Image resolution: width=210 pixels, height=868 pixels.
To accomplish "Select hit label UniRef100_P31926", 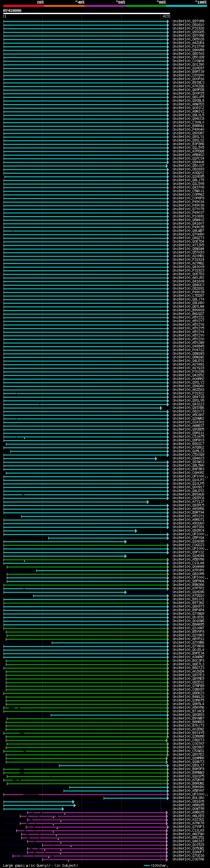I will pos(188,28).
